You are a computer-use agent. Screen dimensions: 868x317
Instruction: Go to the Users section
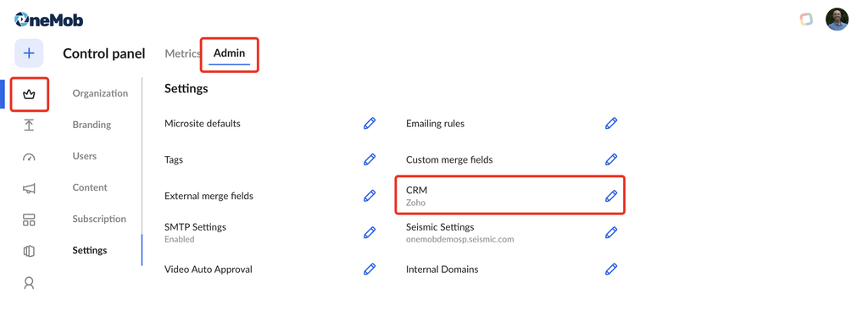point(85,156)
